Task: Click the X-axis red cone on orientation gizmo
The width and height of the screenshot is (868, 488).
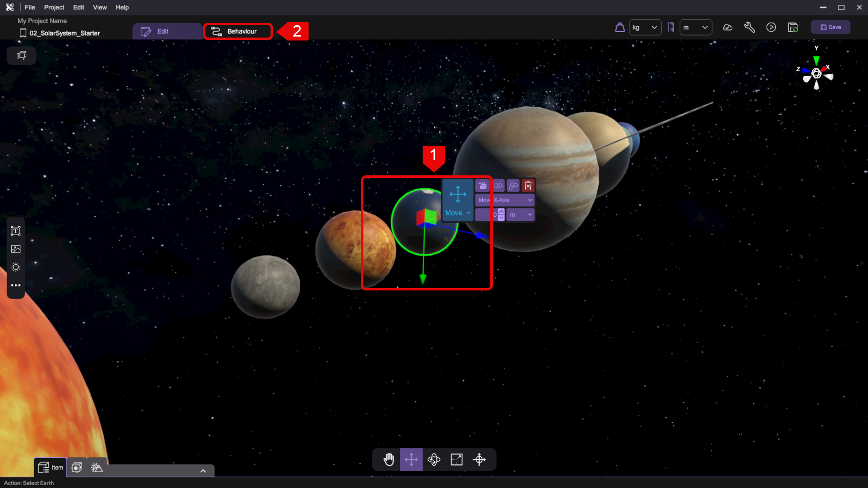Action: [824, 69]
